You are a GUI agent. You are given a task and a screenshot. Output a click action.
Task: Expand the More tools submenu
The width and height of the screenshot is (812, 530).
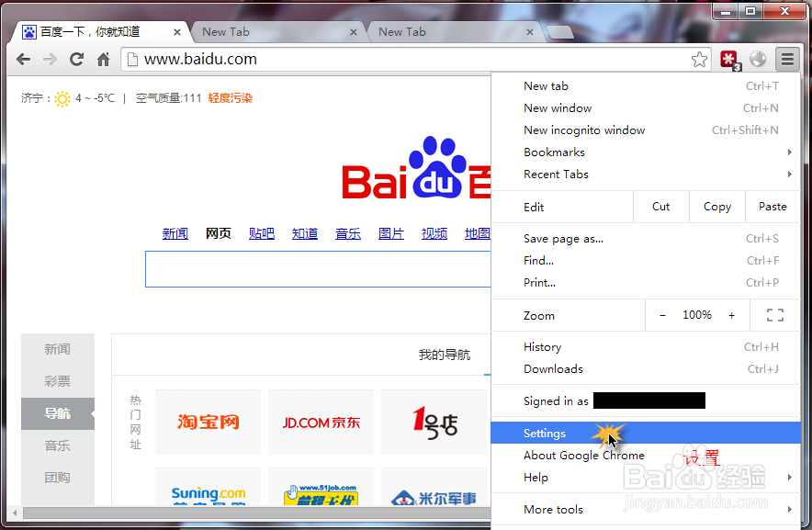(x=645, y=509)
